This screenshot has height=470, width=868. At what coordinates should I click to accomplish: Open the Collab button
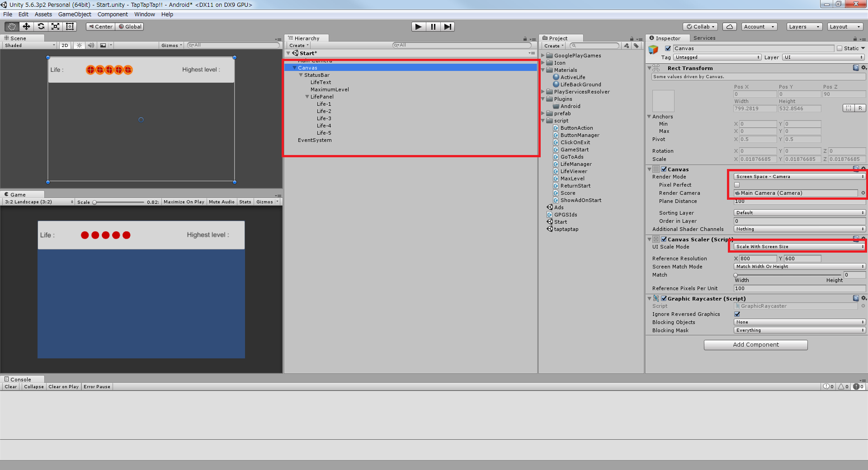pyautogui.click(x=700, y=27)
